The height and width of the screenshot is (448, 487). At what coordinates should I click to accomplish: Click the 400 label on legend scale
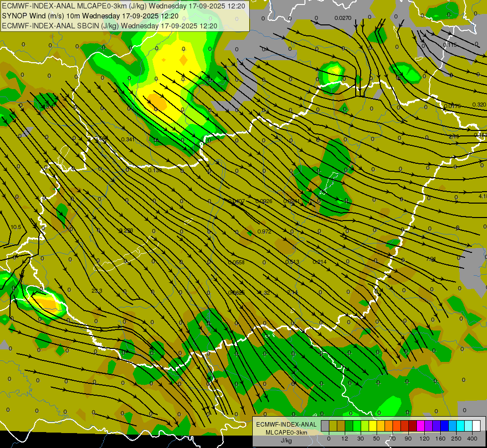(x=472, y=439)
